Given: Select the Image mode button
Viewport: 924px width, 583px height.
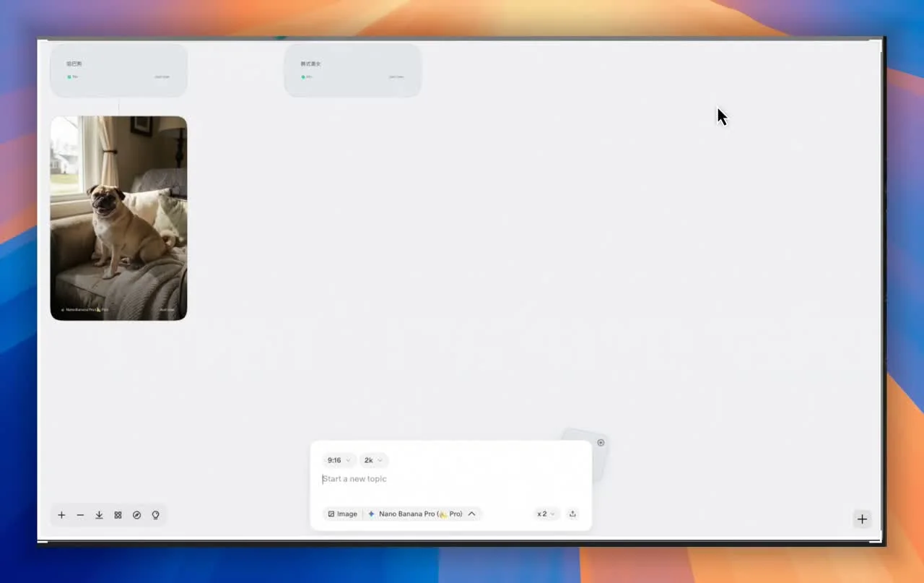Looking at the screenshot, I should (342, 514).
